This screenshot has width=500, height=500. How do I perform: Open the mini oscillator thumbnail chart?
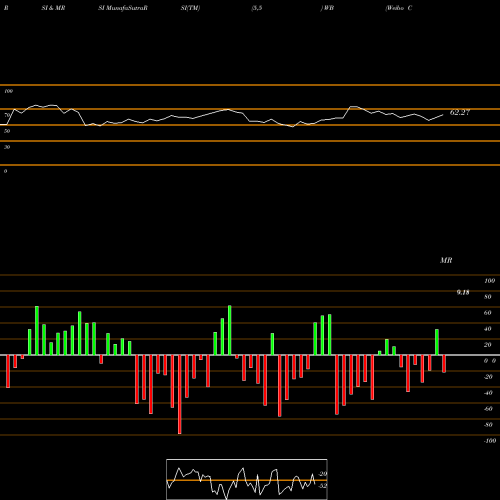point(247,479)
